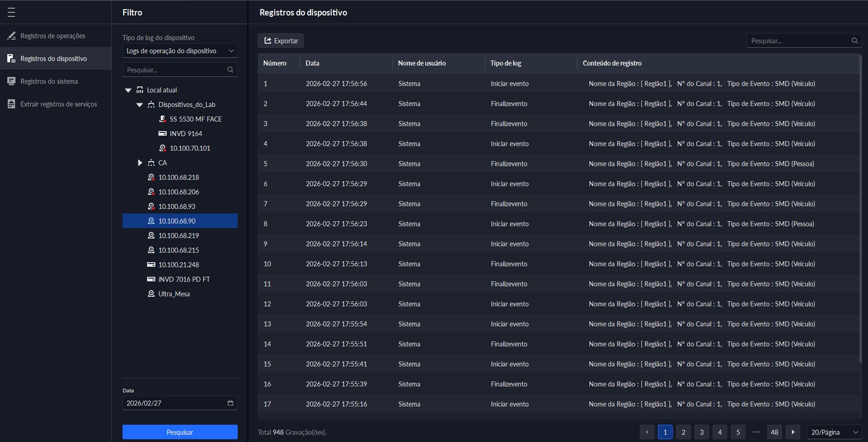Click the search icon in records search box
Viewport: 868px width, 442px height.
854,41
